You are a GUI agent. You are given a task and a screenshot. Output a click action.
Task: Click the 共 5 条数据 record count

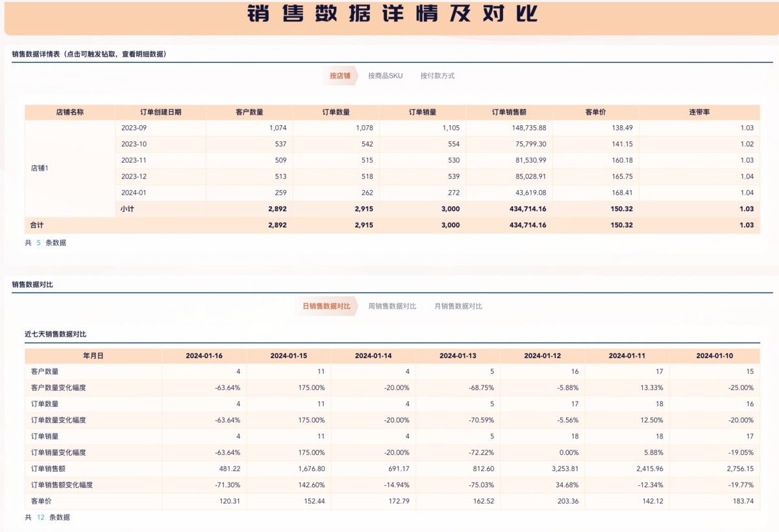click(45, 243)
